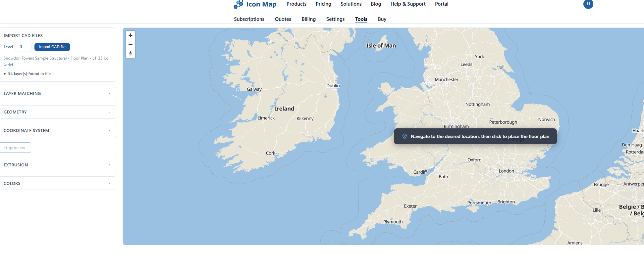Screen dimensions: 644x264
Task: Reset map bearing with compass button
Action: (131, 54)
